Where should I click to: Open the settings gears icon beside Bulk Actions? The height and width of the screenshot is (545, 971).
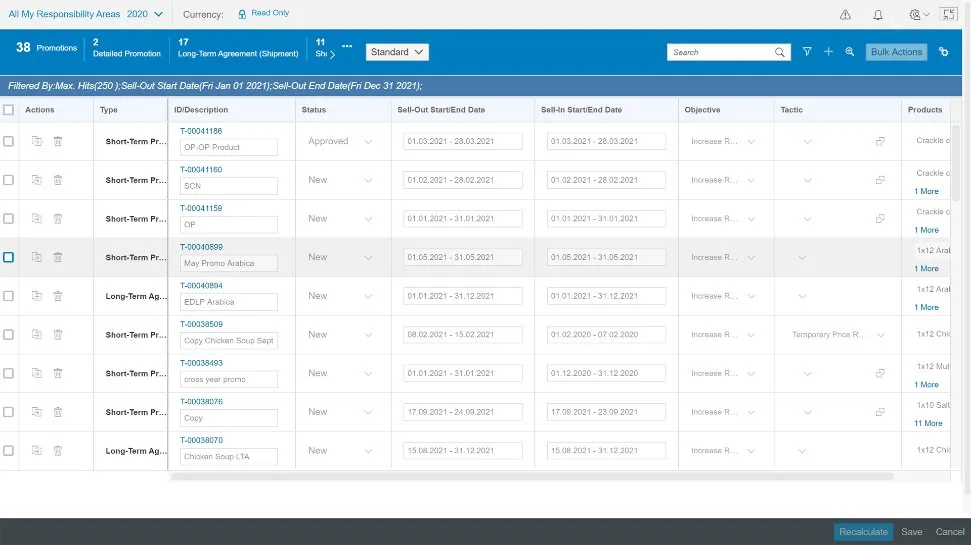(x=944, y=52)
